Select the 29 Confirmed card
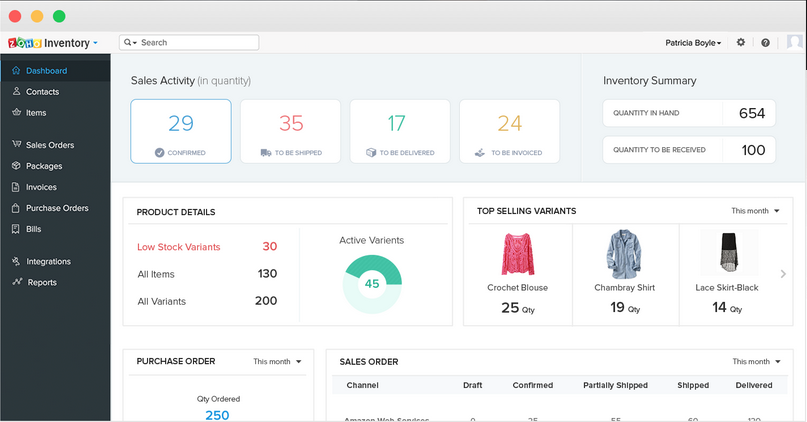This screenshot has width=807, height=422. pyautogui.click(x=181, y=131)
